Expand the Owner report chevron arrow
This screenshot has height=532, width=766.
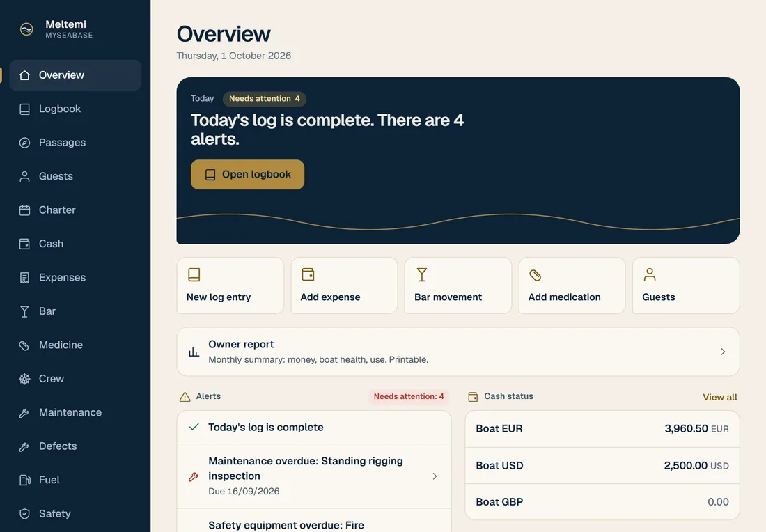pos(723,352)
